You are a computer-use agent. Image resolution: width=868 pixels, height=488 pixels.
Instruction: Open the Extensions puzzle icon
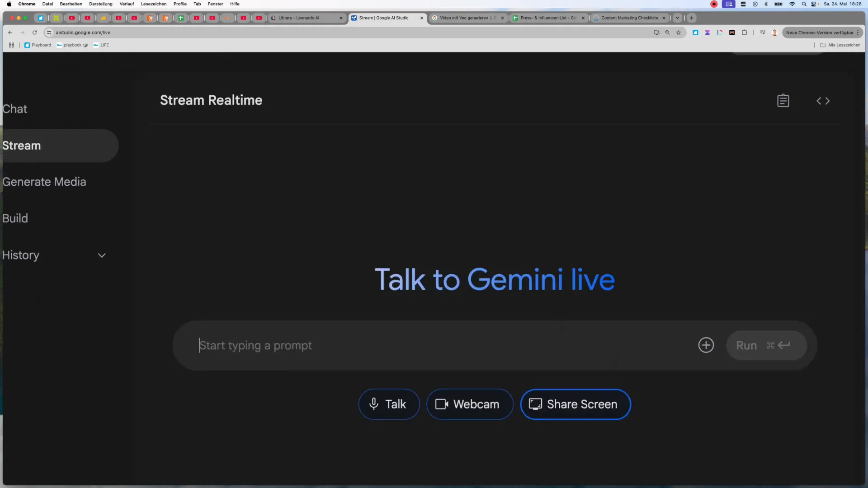[744, 33]
